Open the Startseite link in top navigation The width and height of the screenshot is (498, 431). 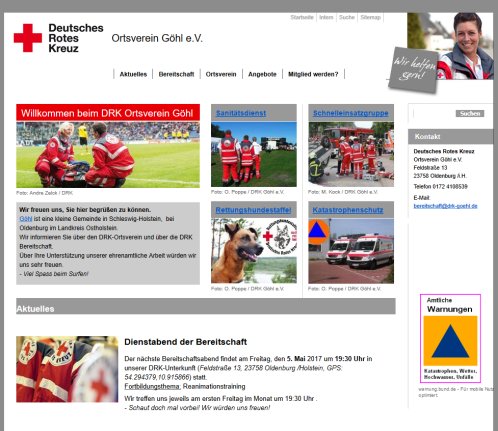[x=302, y=17]
